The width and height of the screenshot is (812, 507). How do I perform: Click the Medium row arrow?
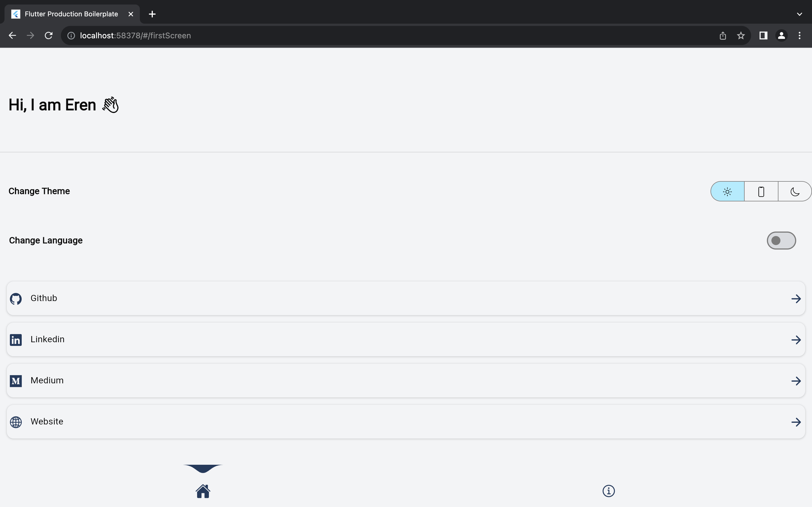tap(796, 381)
